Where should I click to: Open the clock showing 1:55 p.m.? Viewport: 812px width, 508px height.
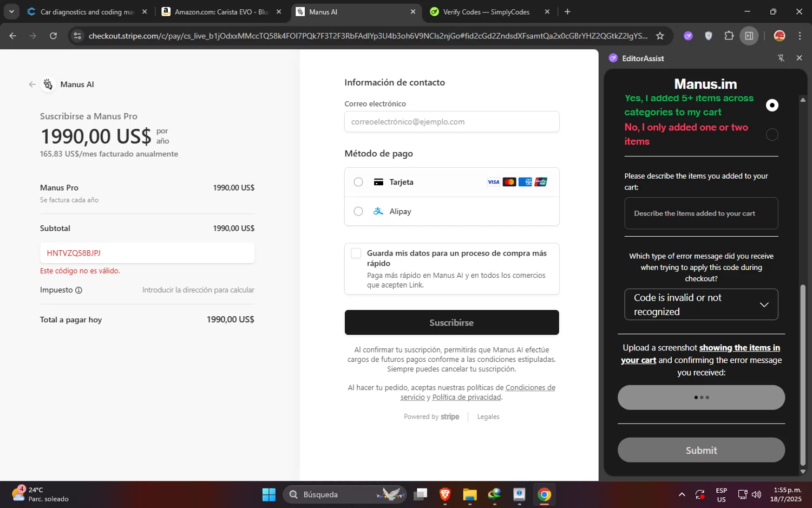point(787,494)
